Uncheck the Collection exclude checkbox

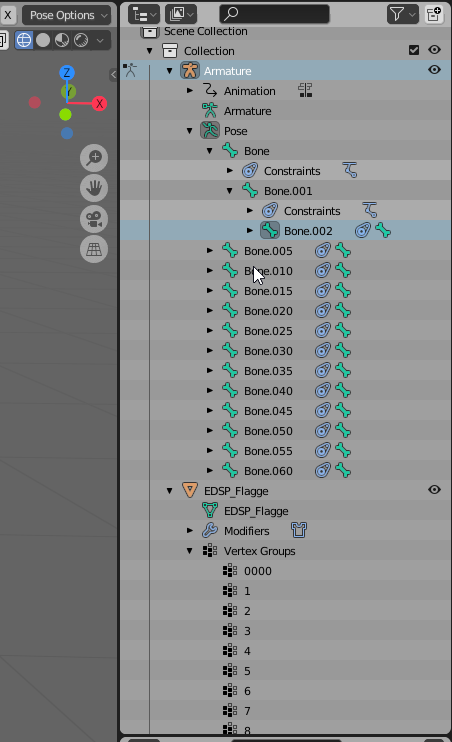coord(414,50)
